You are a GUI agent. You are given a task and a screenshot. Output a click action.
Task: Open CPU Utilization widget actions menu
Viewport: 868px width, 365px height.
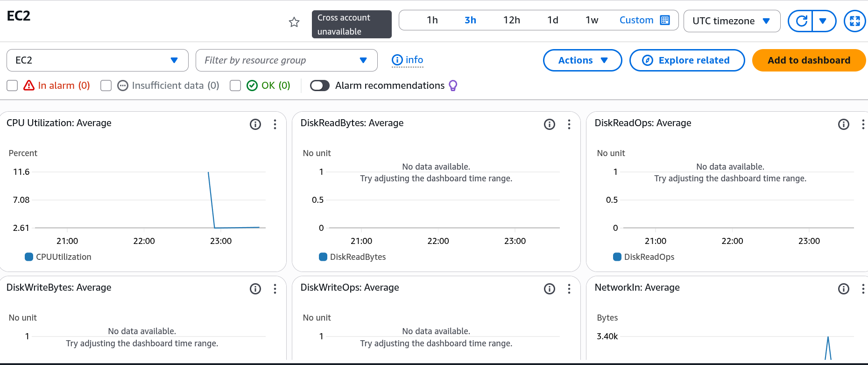point(275,124)
